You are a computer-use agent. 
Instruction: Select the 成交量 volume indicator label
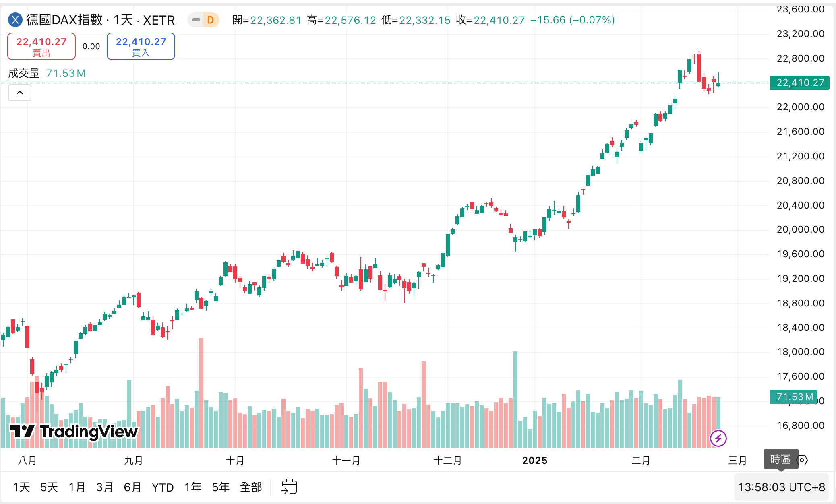(x=24, y=73)
